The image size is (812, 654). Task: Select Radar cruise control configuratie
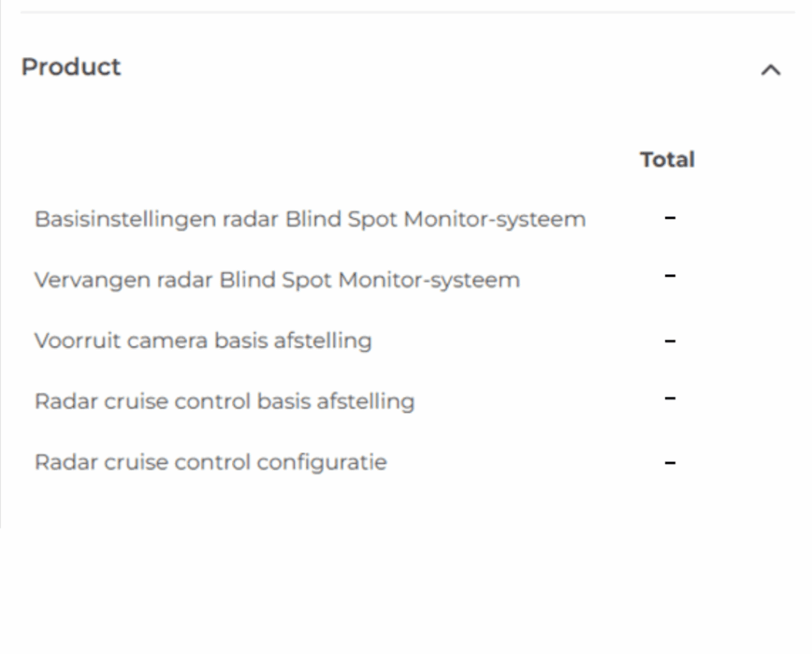tap(210, 462)
